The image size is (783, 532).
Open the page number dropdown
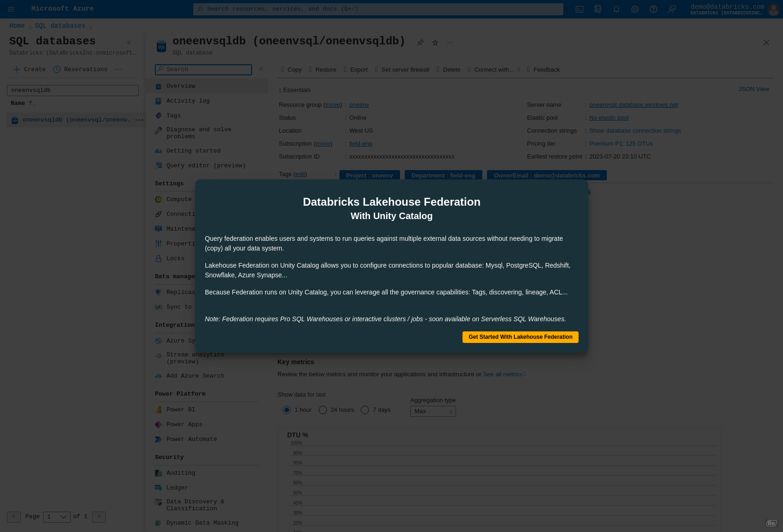(57, 517)
